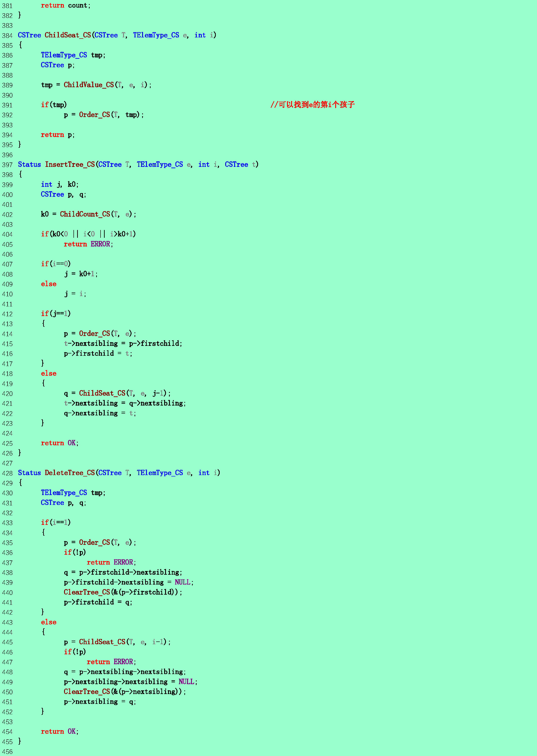Click "return ERROR;" on line 405
Image resolution: width=537 pixels, height=756 pixels.
[88, 244]
